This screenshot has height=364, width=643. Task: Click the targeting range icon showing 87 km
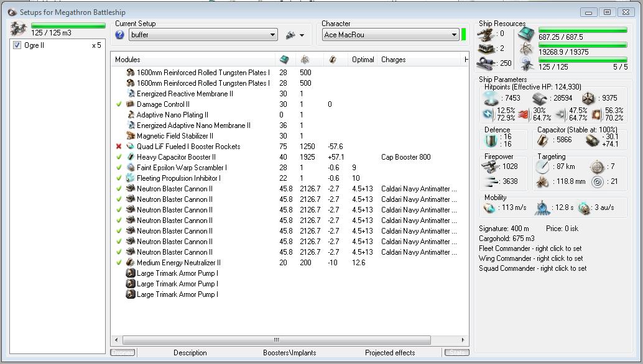pyautogui.click(x=542, y=166)
